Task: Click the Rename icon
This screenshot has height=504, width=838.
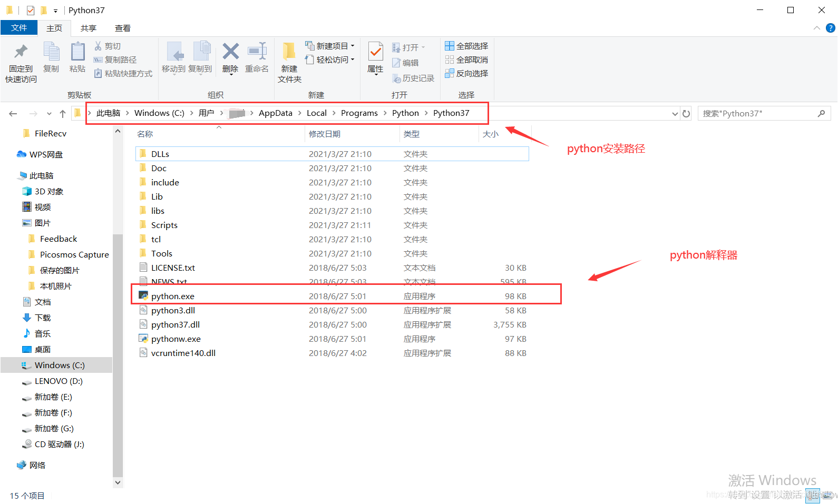Action: 257,52
